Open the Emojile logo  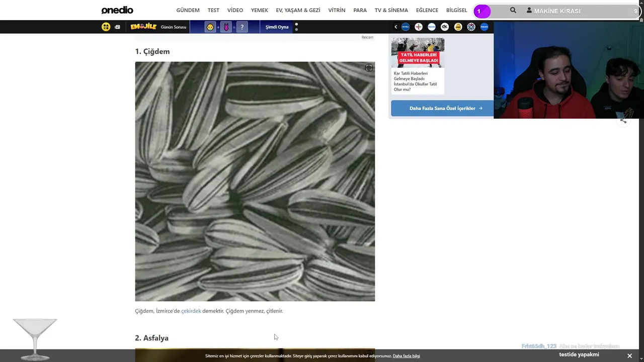[143, 27]
